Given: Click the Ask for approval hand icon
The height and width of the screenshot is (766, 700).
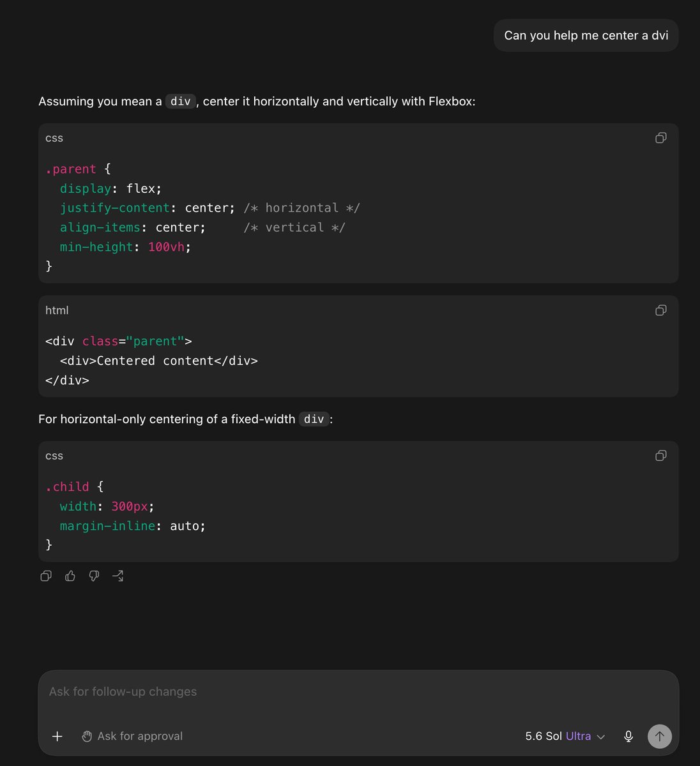Looking at the screenshot, I should 87,736.
